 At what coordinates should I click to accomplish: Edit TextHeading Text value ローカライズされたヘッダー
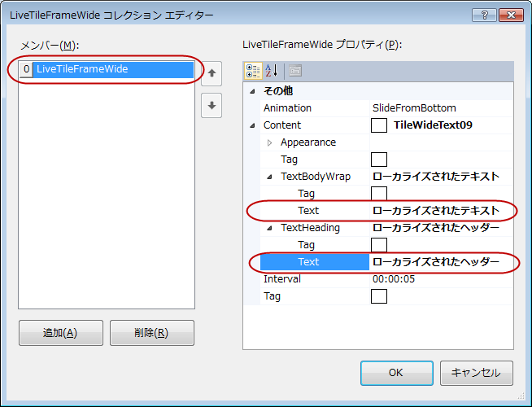coord(441,262)
